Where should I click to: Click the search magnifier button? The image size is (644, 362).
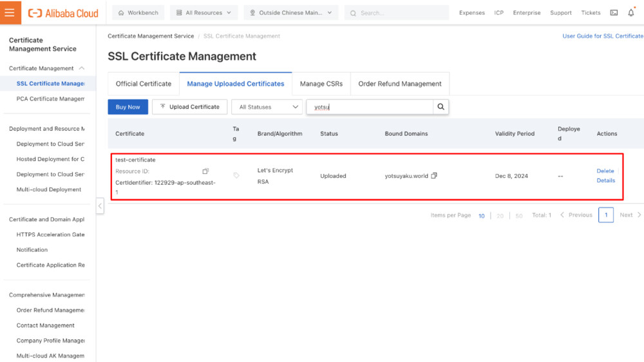[440, 107]
